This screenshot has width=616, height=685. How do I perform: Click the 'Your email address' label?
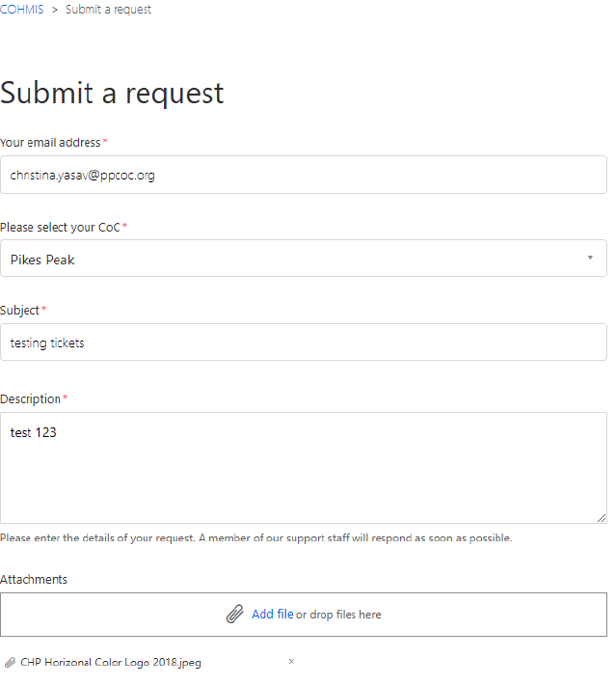click(x=50, y=143)
